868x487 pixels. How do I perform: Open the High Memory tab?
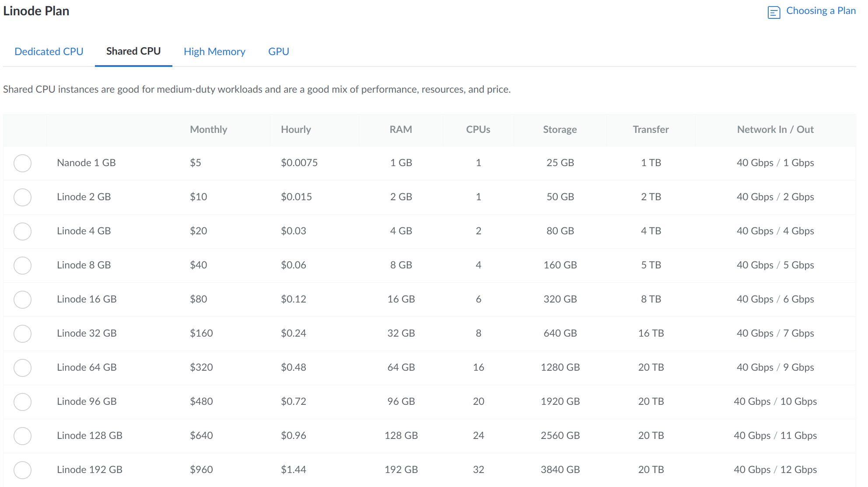[x=214, y=52]
